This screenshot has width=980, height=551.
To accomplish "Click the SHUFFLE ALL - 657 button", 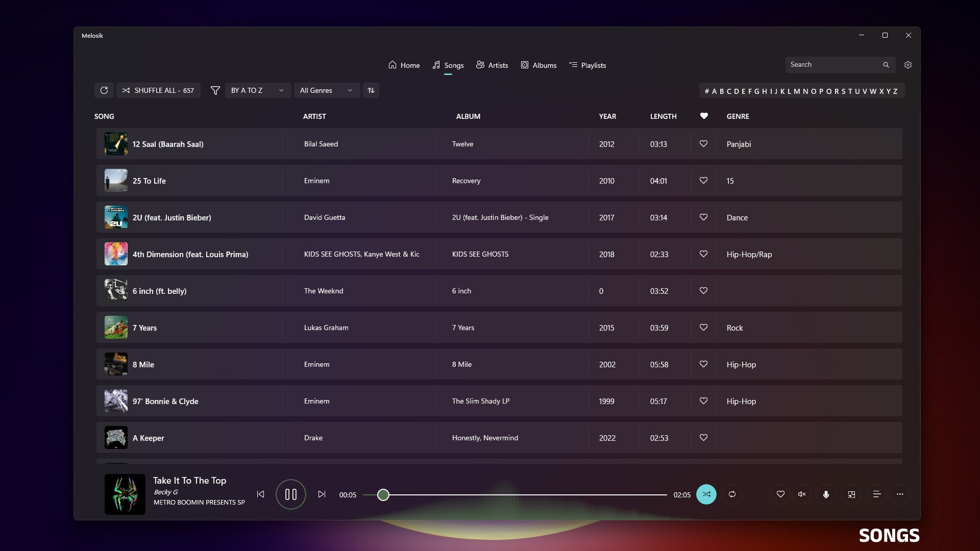I will coord(158,90).
